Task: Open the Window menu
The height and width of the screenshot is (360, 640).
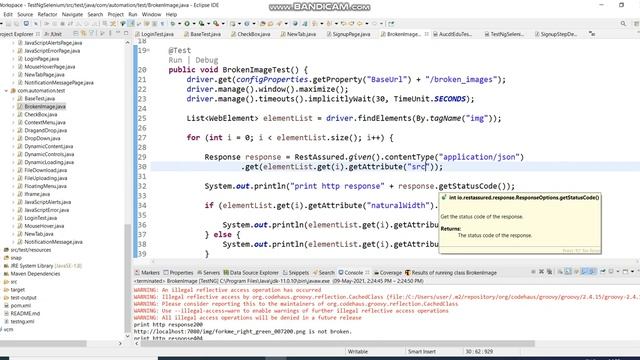Action: tap(151, 14)
